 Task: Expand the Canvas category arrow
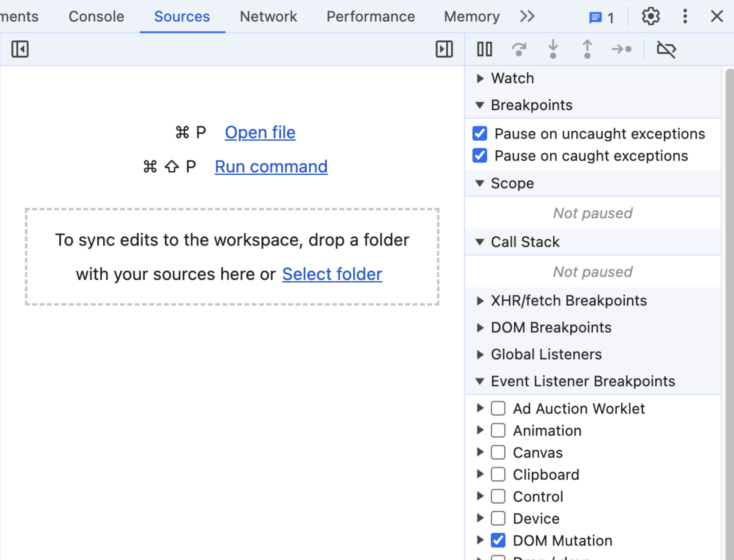click(480, 452)
